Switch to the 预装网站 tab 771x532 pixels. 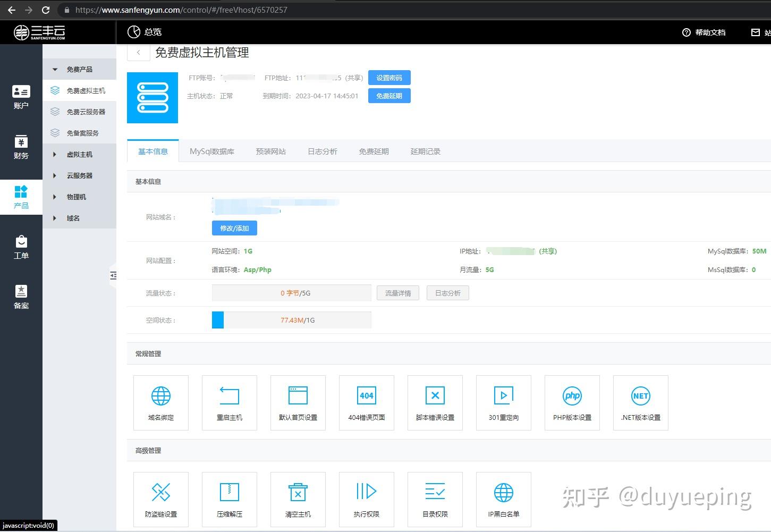point(271,151)
